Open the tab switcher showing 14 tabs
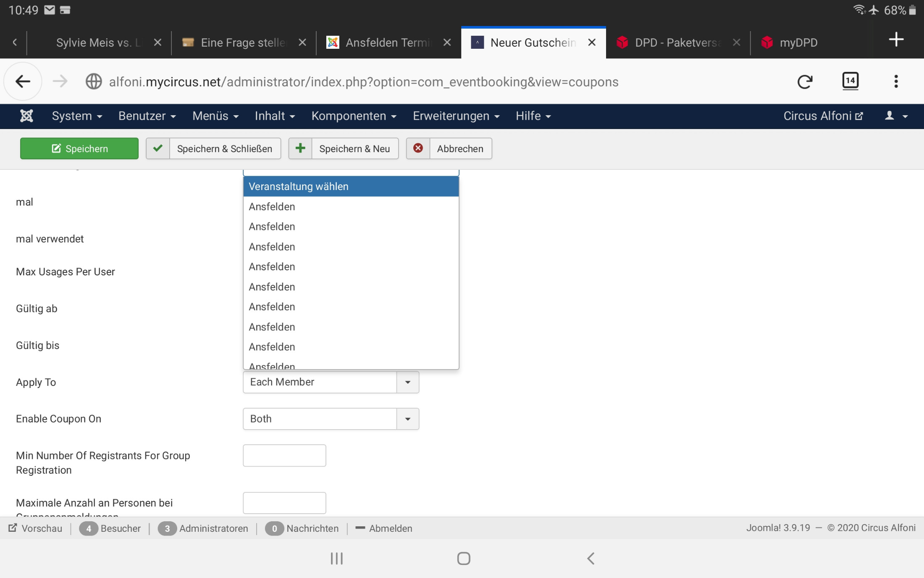 tap(850, 81)
